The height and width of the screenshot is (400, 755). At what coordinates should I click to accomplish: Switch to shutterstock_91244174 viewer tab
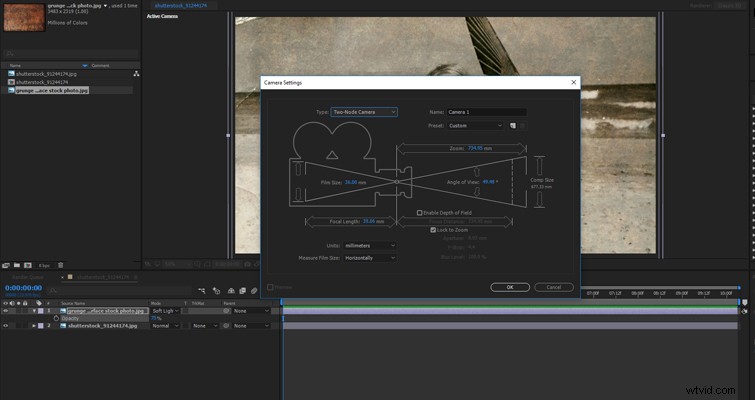coord(181,6)
